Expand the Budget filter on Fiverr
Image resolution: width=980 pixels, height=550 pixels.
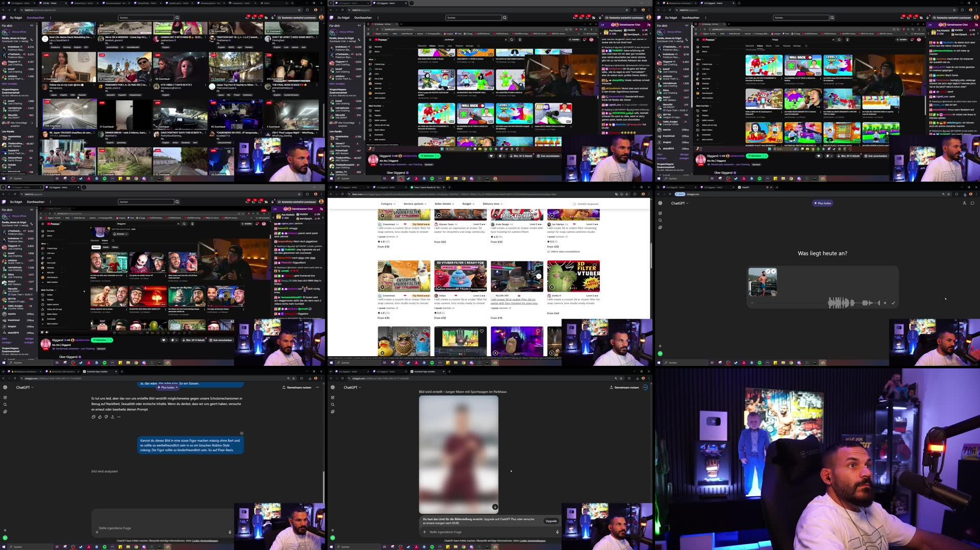click(x=468, y=204)
